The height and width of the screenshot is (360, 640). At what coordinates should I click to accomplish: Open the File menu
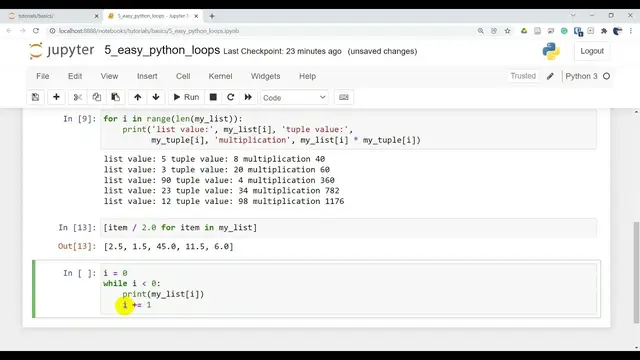[x=42, y=76]
